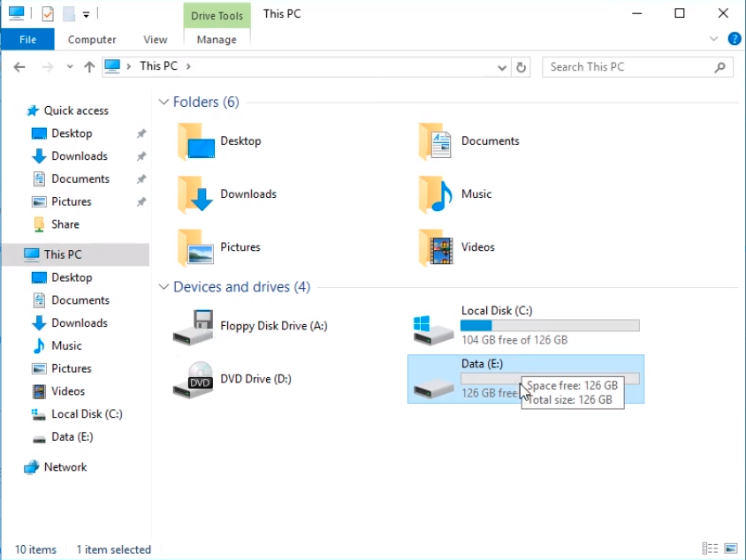Open the File menu tab
The height and width of the screenshot is (560, 746).
click(x=27, y=40)
